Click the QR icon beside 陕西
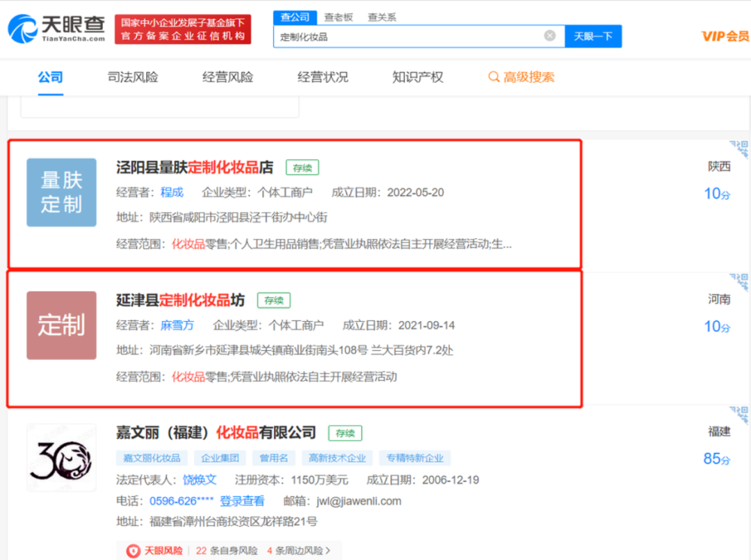 point(739,149)
